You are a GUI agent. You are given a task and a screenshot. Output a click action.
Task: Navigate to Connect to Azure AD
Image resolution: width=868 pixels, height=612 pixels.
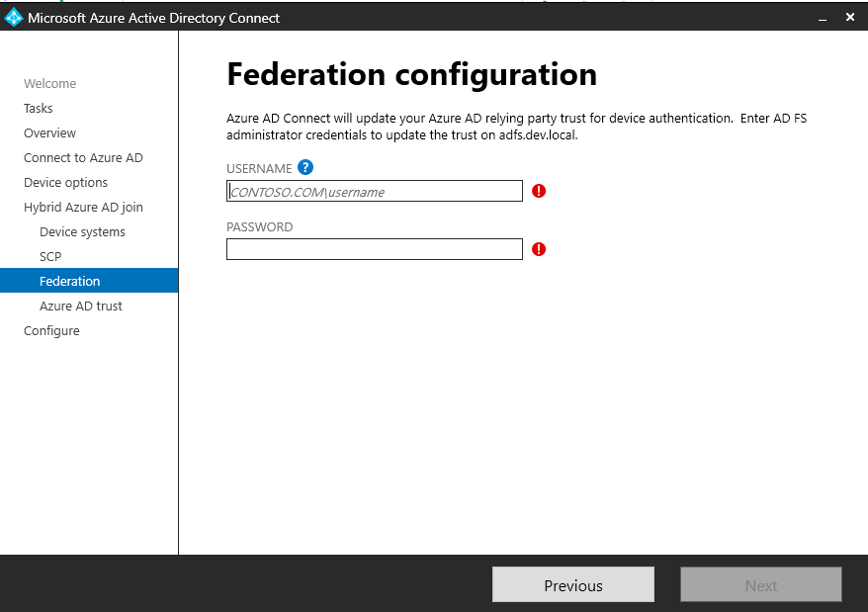(x=83, y=158)
